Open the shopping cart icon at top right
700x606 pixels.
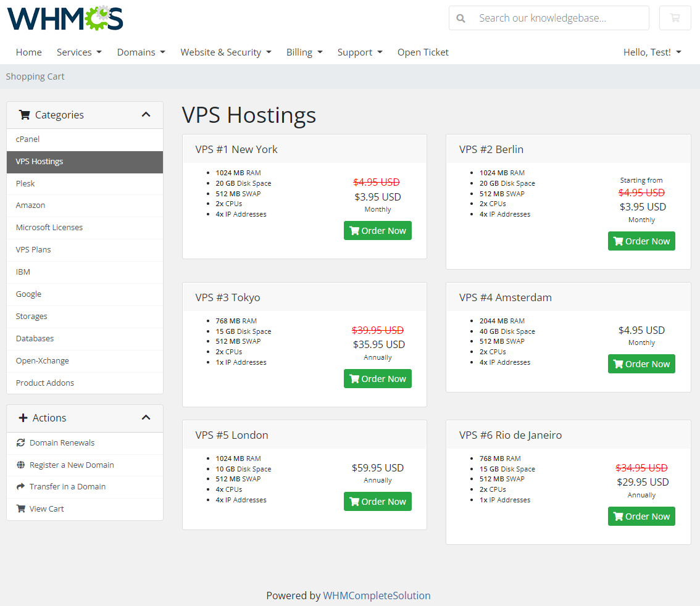(675, 18)
